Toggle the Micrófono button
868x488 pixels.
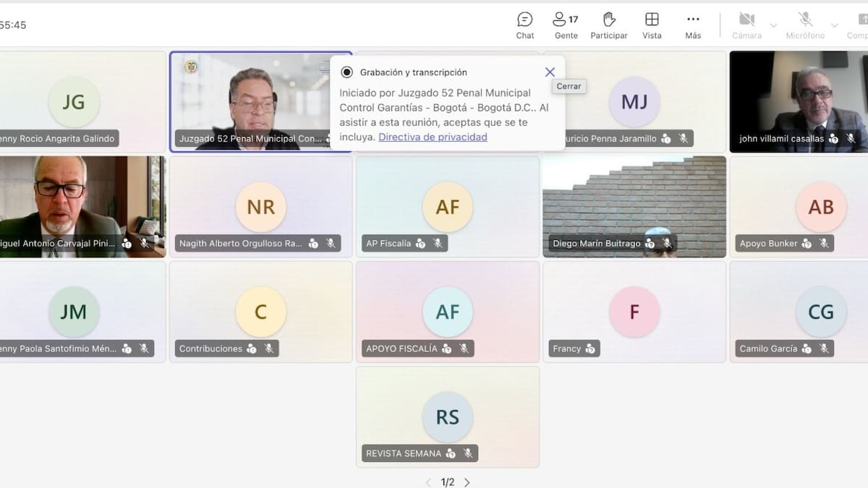pos(805,25)
